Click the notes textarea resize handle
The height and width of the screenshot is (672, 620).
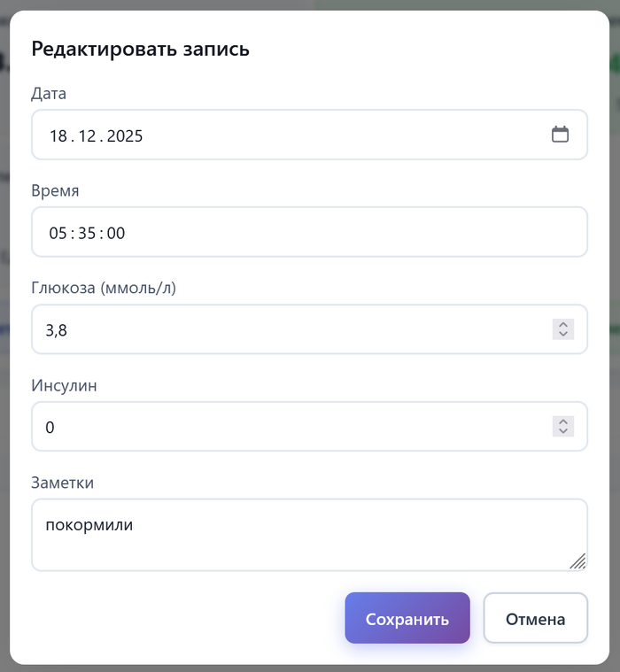click(x=577, y=560)
